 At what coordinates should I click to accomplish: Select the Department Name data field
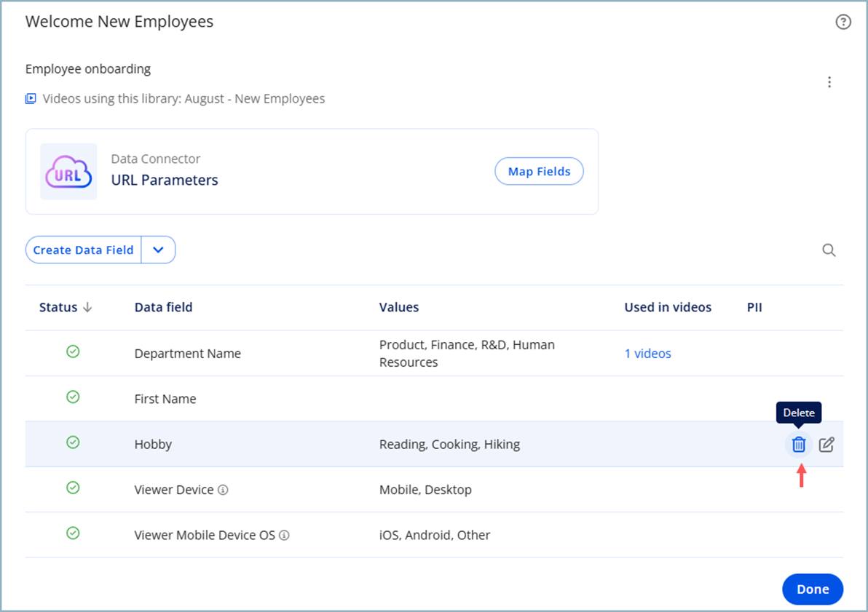[188, 354]
